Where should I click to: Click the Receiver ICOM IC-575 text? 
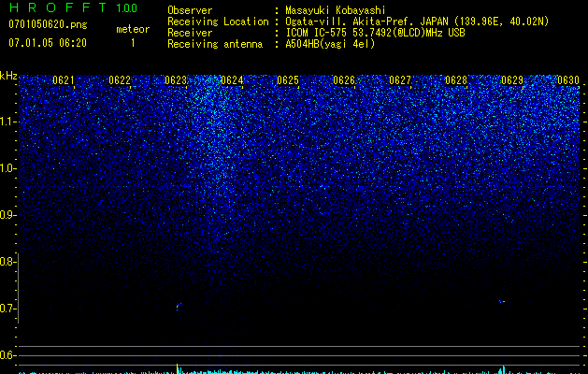click(x=375, y=33)
